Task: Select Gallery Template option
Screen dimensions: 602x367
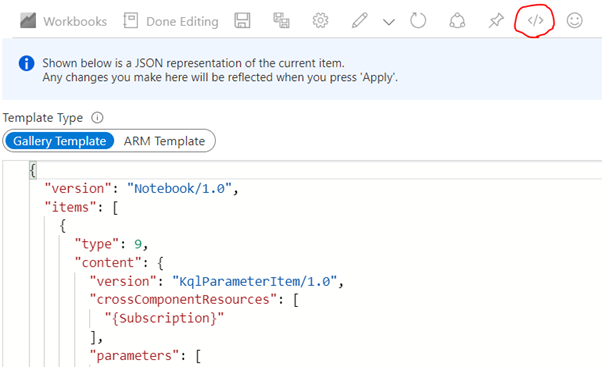Action: 60,141
